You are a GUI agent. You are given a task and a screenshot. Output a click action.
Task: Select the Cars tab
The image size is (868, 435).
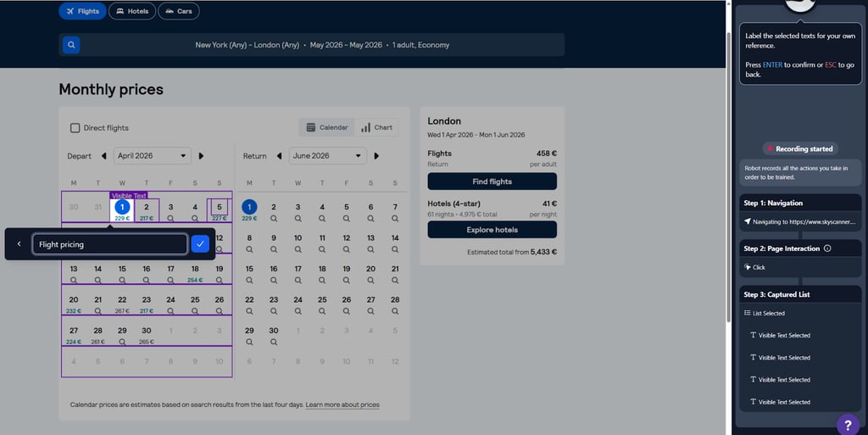(179, 11)
